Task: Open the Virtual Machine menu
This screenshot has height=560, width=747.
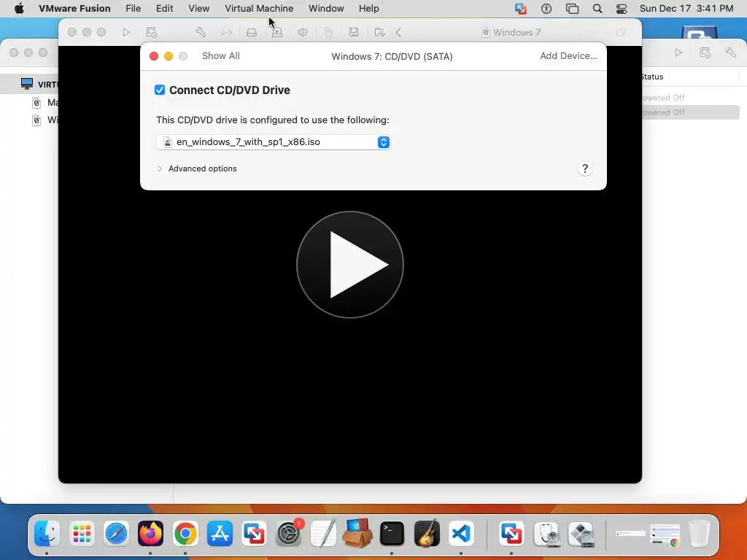Action: coord(259,9)
